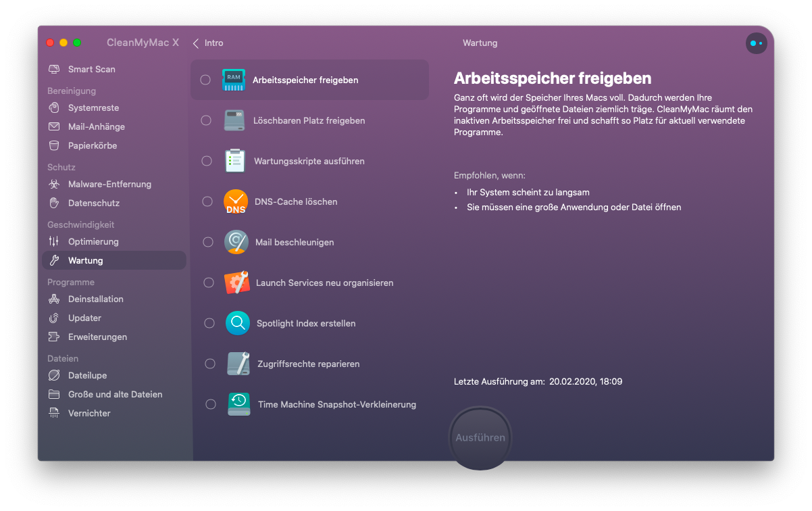Click the Dateilupe sidebar label
Image resolution: width=812 pixels, height=511 pixels.
[88, 375]
